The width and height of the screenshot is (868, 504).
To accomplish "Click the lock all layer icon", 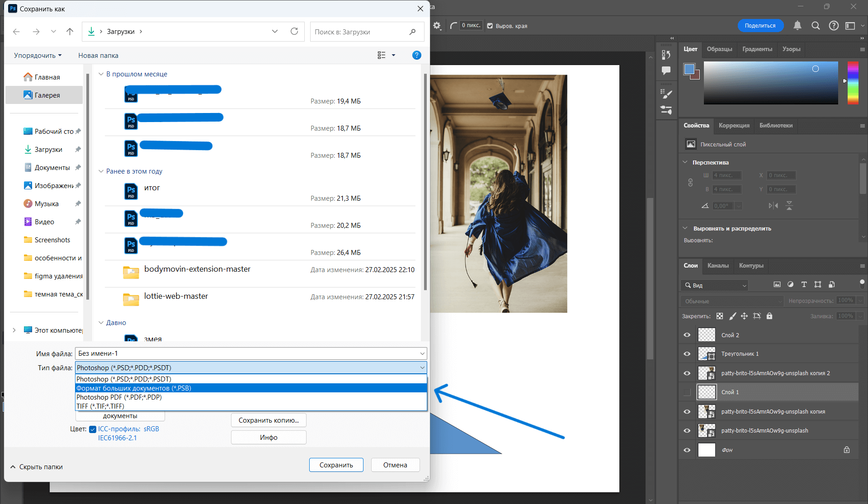I will pos(769,316).
